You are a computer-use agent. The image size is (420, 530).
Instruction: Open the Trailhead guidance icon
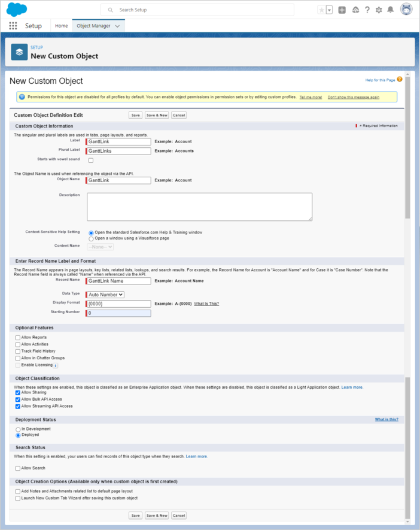coord(355,10)
